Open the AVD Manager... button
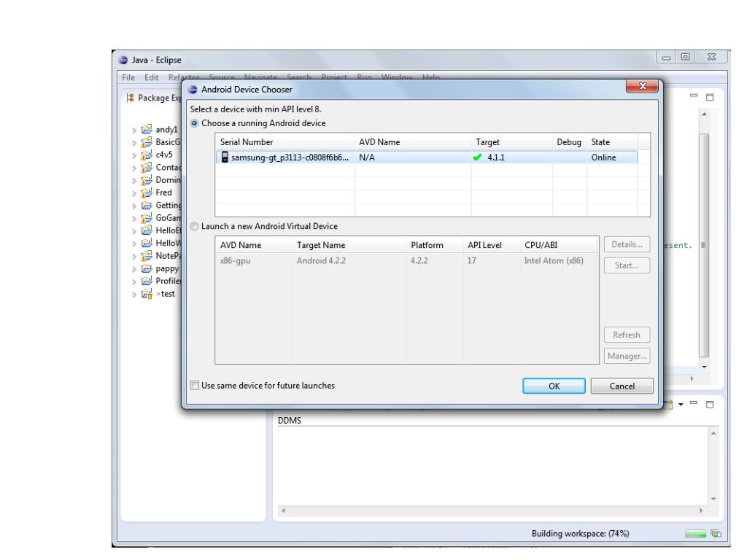Screen dimensions: 747x560 627,356
